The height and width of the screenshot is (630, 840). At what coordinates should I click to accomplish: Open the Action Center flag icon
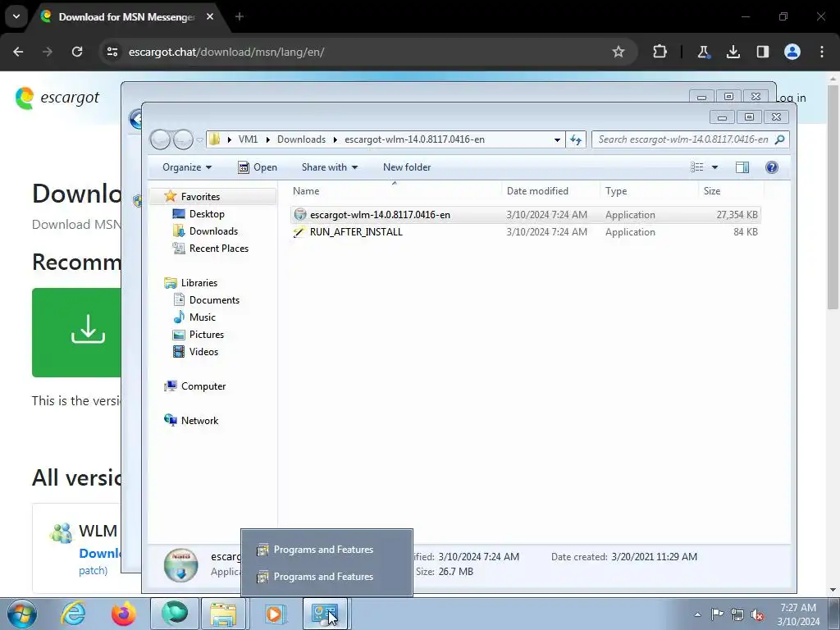(x=717, y=614)
